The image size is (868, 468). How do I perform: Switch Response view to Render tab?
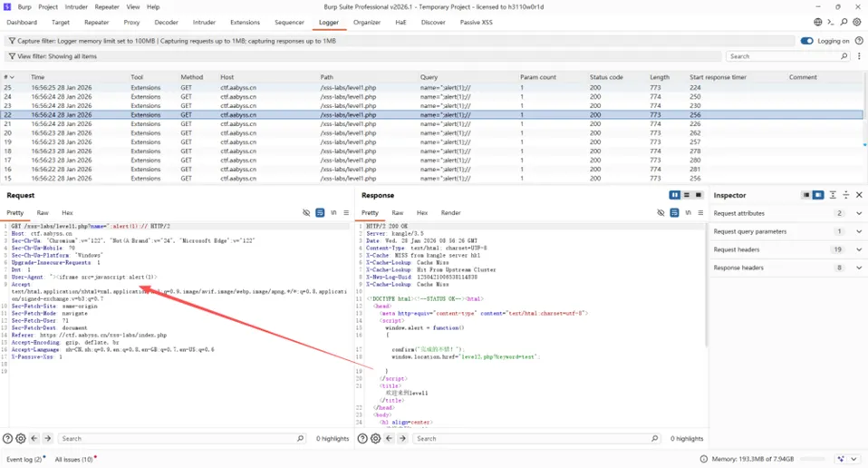point(450,212)
